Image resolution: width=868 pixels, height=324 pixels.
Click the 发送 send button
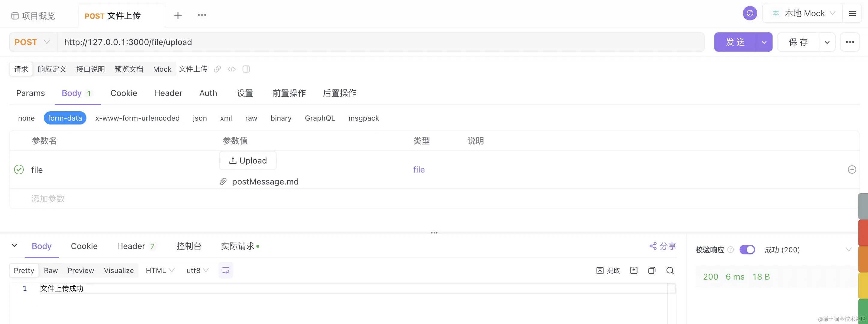(735, 42)
